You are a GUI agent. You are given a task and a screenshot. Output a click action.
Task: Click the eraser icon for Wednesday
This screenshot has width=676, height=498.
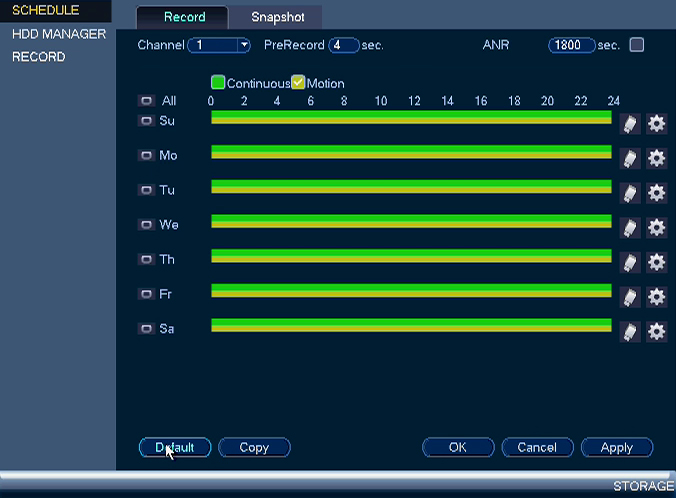pyautogui.click(x=630, y=228)
